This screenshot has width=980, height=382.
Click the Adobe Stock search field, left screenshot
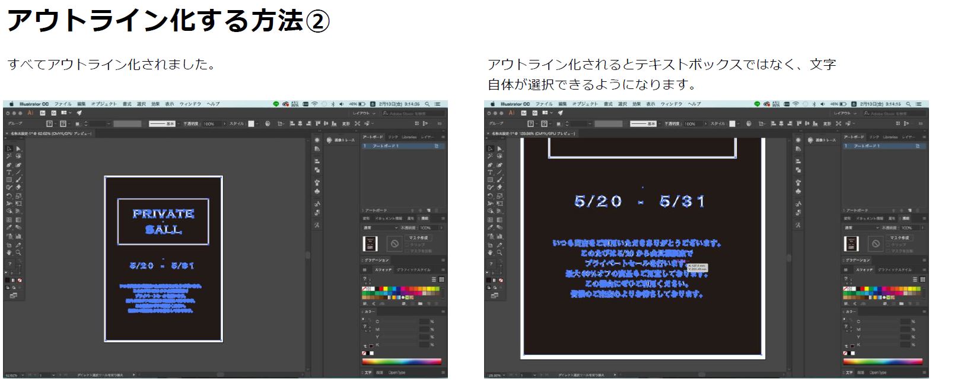click(x=413, y=113)
